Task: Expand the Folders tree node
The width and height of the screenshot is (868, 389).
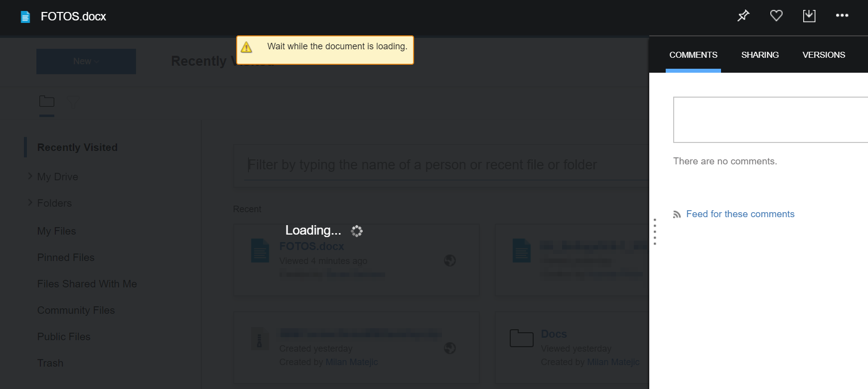Action: (30, 203)
